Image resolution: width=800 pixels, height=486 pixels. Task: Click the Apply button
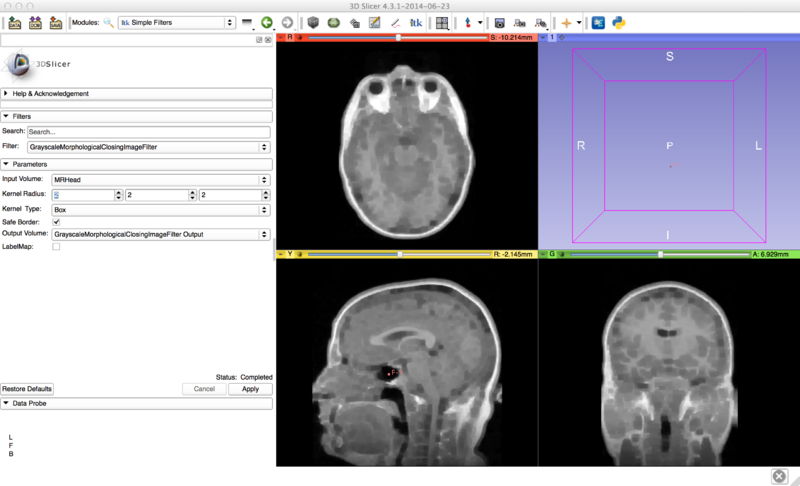(x=250, y=389)
